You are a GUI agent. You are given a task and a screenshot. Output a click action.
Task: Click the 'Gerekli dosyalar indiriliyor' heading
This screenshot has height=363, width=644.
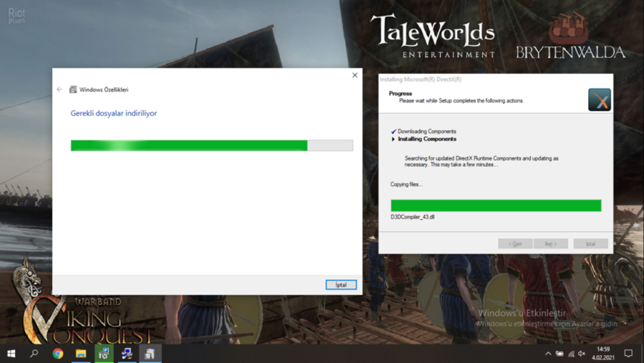click(x=114, y=113)
